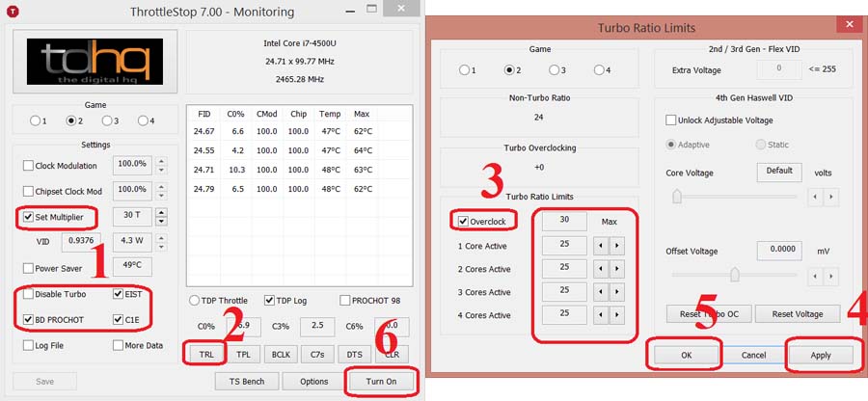Raise the Set Multiplier value with up arrow
The image size is (868, 401).
point(161,212)
